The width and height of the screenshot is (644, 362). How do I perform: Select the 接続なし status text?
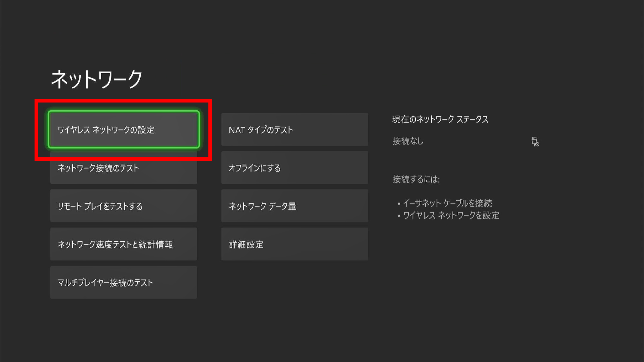408,141
